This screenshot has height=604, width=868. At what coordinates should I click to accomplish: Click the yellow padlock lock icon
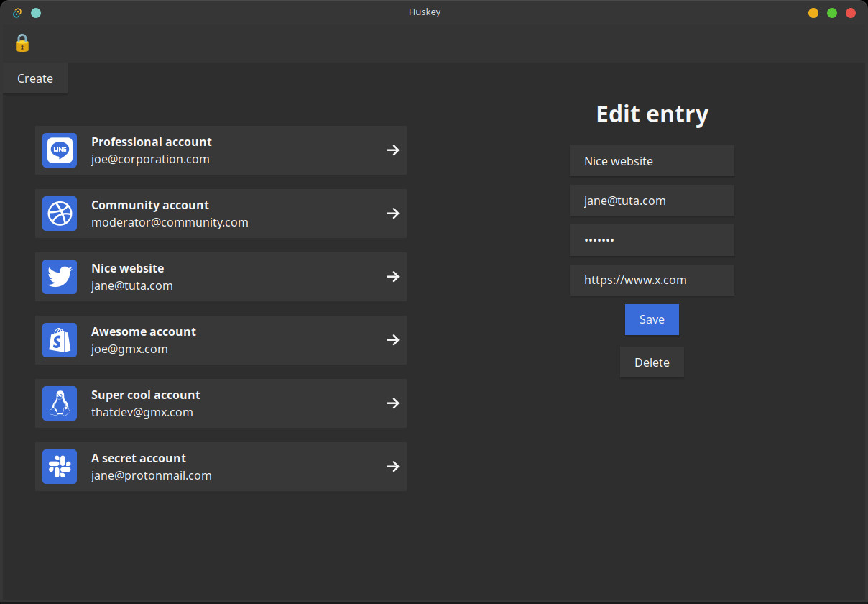coord(22,43)
